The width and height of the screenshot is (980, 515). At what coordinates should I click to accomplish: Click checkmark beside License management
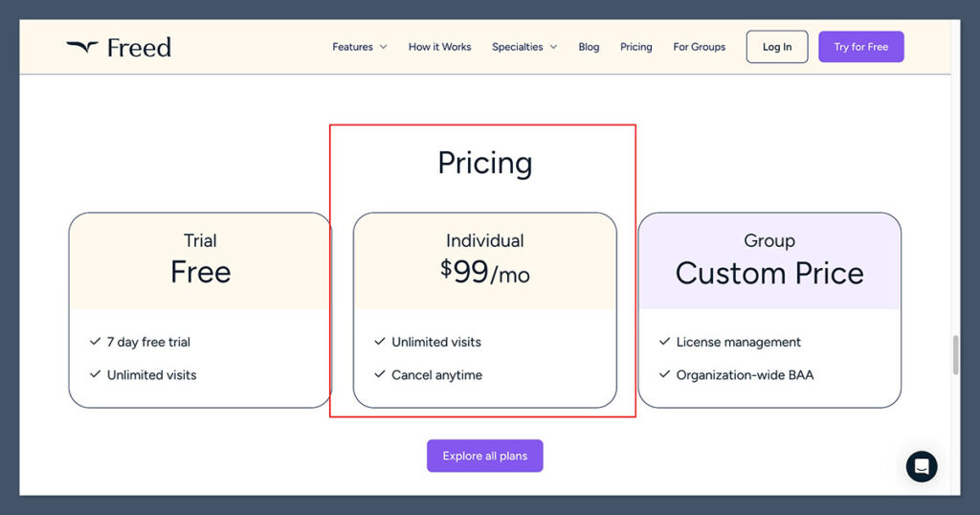tap(664, 341)
